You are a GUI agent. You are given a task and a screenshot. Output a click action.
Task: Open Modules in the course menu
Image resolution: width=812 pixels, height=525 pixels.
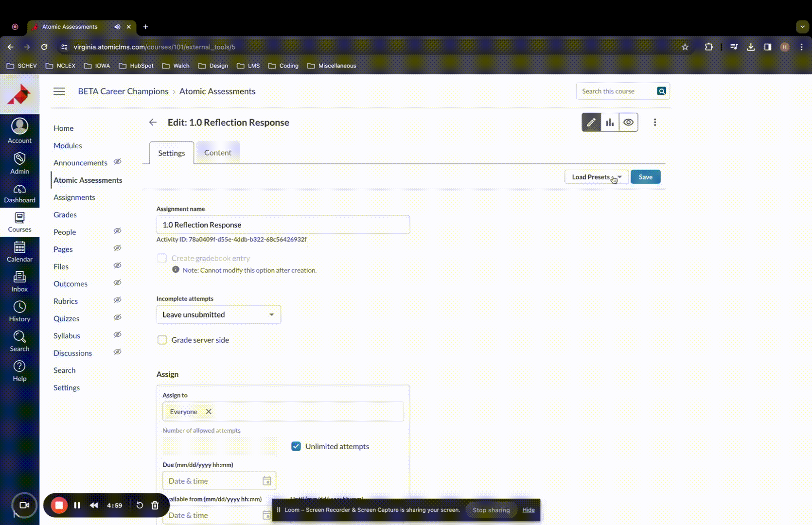pyautogui.click(x=68, y=145)
